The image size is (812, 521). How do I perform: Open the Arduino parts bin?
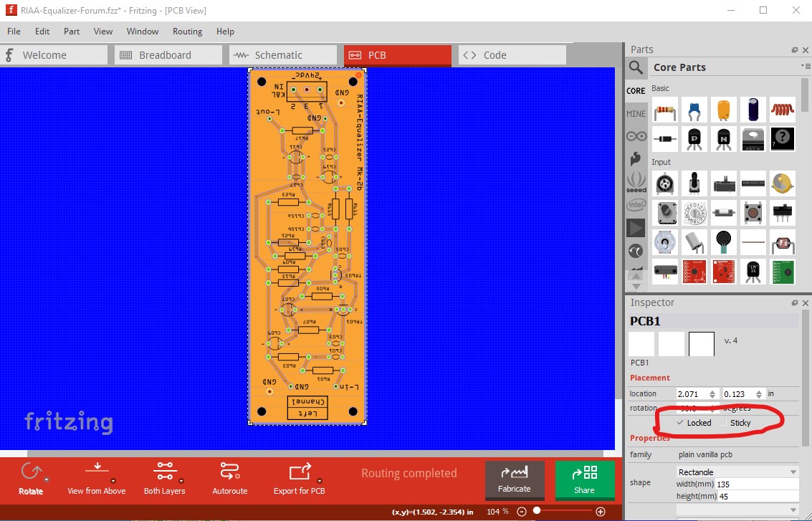636,136
